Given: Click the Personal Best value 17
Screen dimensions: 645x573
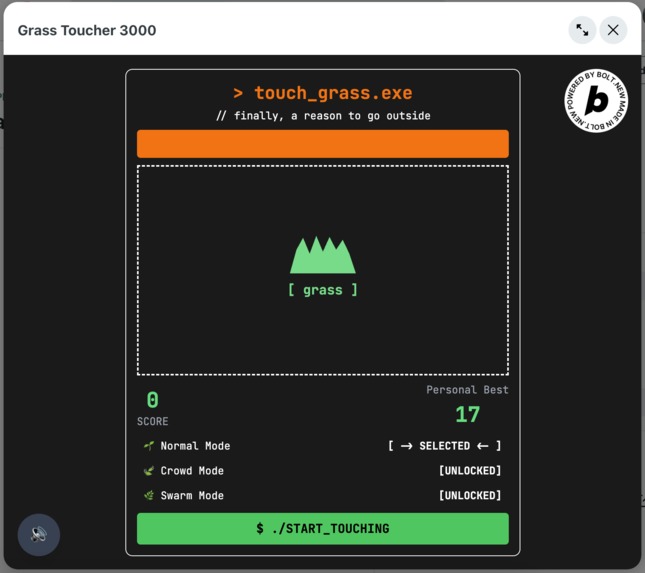Looking at the screenshot, I should point(467,415).
